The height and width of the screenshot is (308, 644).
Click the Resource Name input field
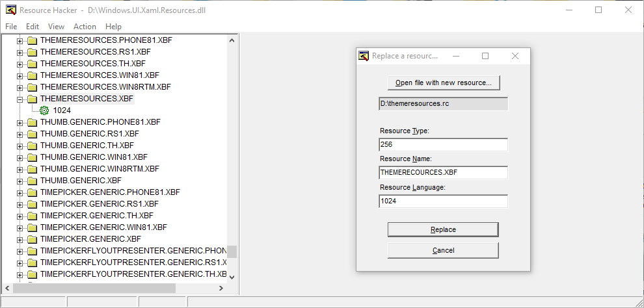click(443, 173)
